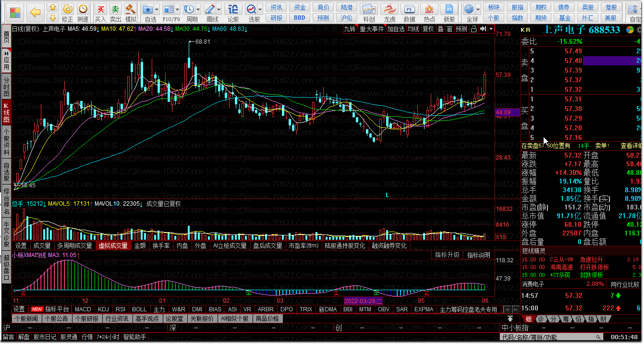Toggle 九转 indicator

click(x=350, y=29)
